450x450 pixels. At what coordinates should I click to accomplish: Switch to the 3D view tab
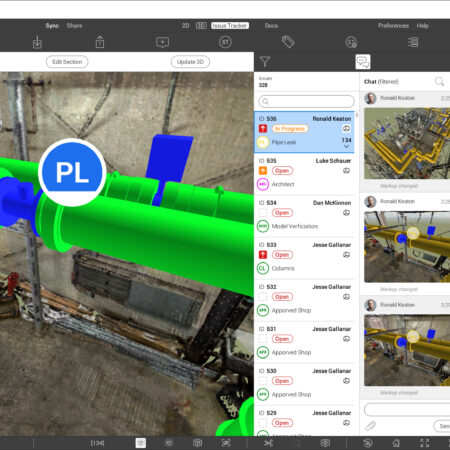click(x=201, y=26)
